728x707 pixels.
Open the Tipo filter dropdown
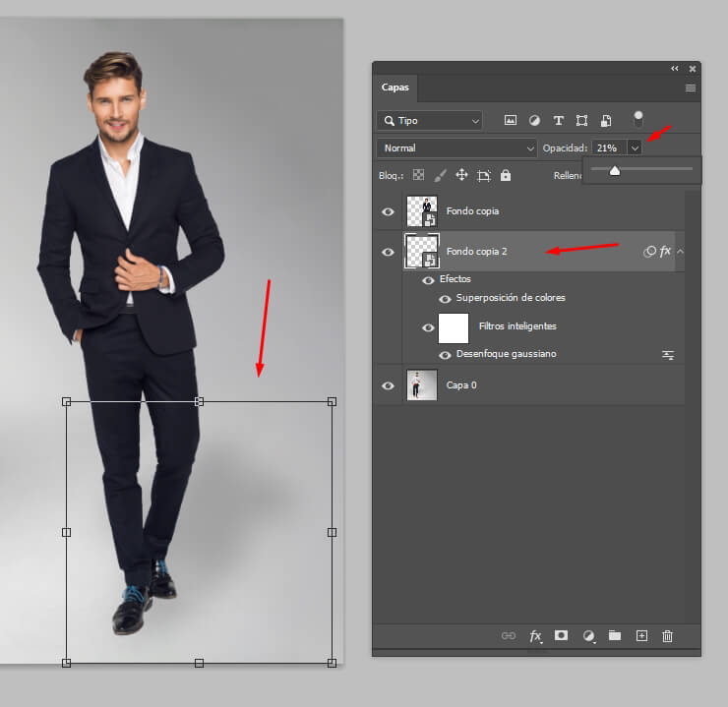[x=430, y=121]
